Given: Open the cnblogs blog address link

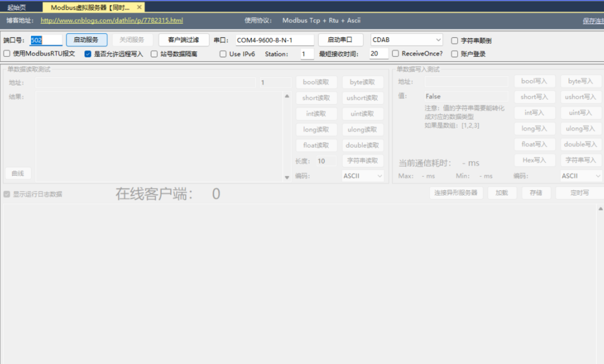Looking at the screenshot, I should point(112,21).
